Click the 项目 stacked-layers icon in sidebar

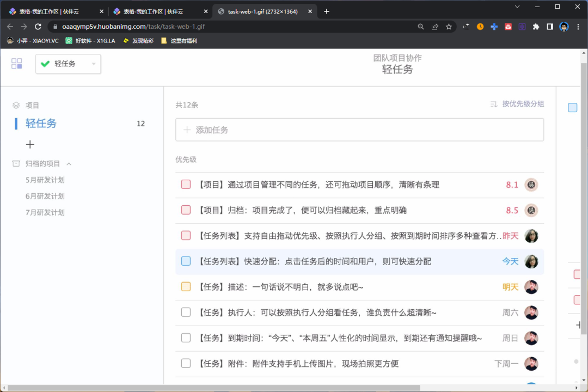[15, 105]
